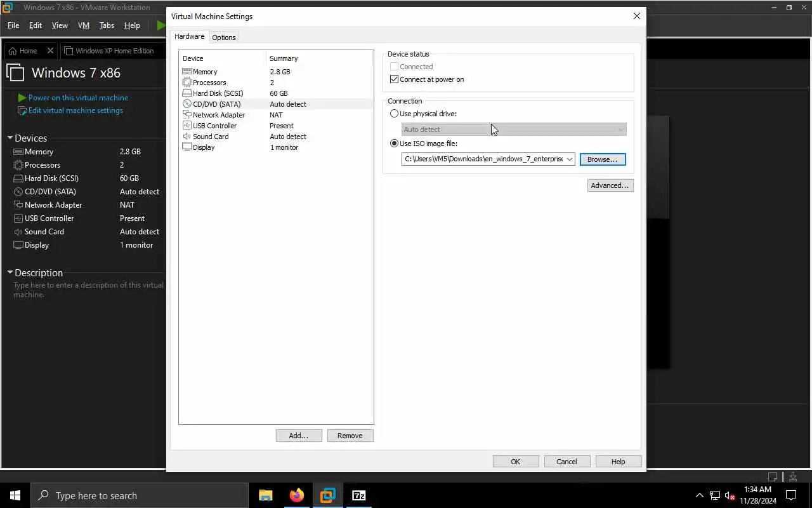The height and width of the screenshot is (508, 812).
Task: Click Network Adapter icon in main Devices panel
Action: click(x=18, y=205)
